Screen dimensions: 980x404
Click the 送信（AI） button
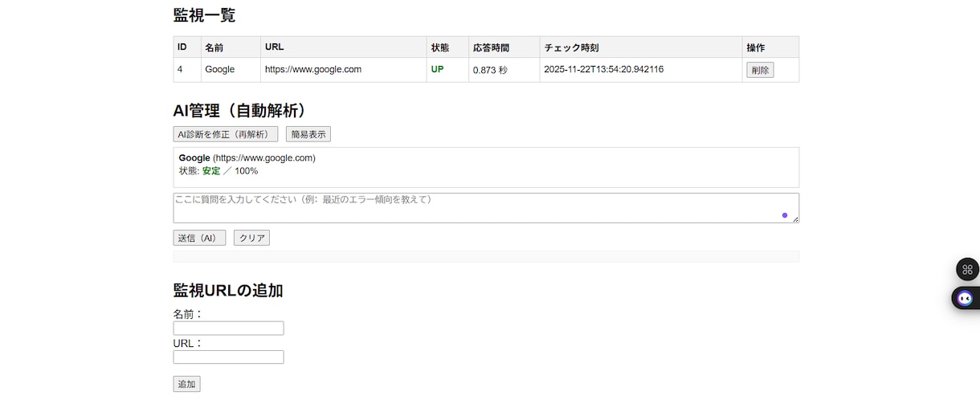199,238
